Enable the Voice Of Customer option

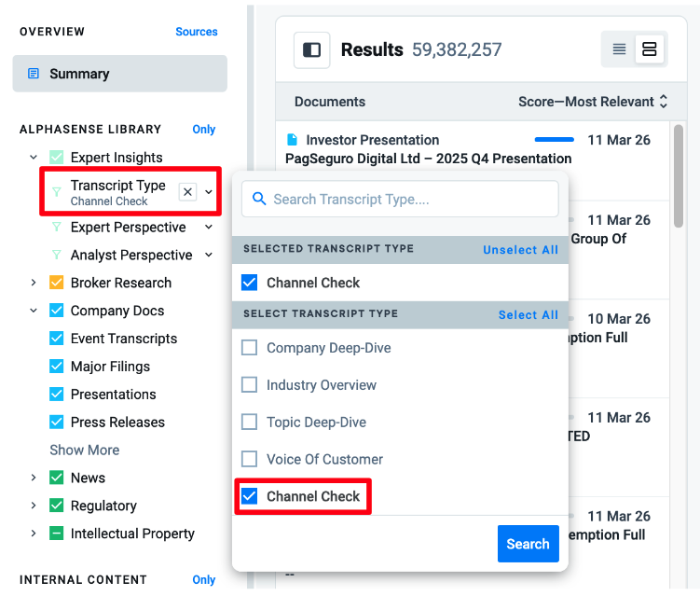click(249, 459)
